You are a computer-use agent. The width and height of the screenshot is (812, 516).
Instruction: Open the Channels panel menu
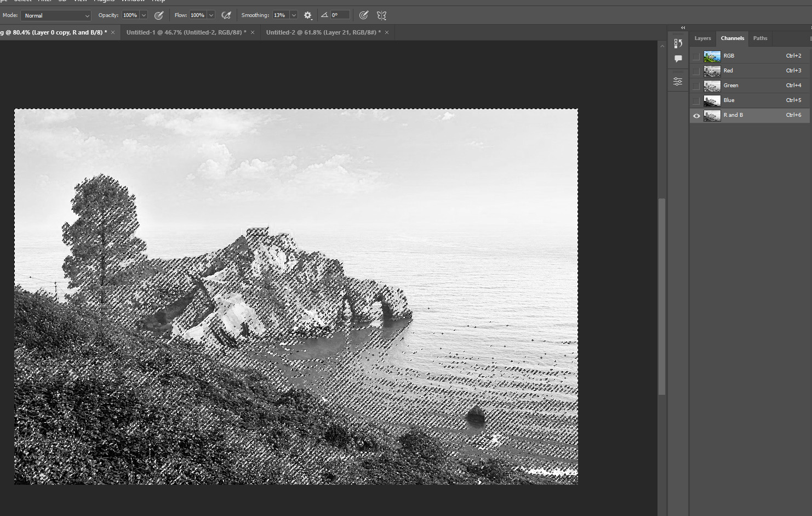pos(810,38)
